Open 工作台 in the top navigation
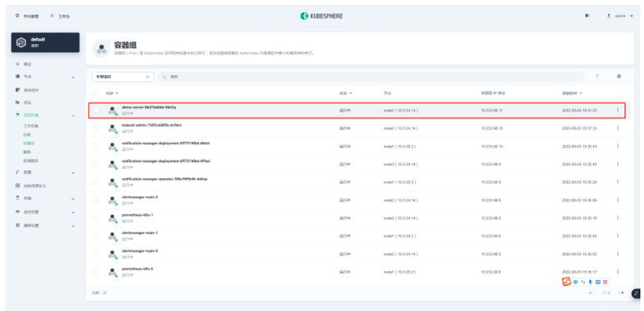Image resolution: width=644 pixels, height=311 pixels. coord(66,15)
